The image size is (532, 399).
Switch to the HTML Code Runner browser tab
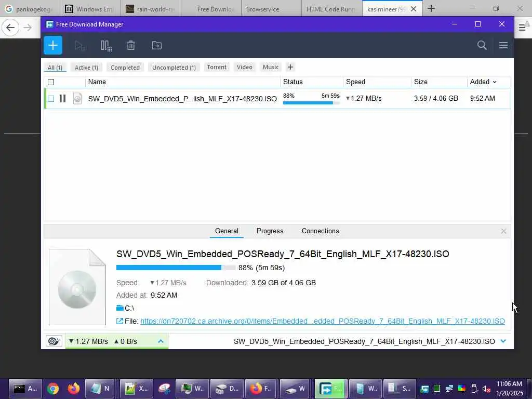332,9
